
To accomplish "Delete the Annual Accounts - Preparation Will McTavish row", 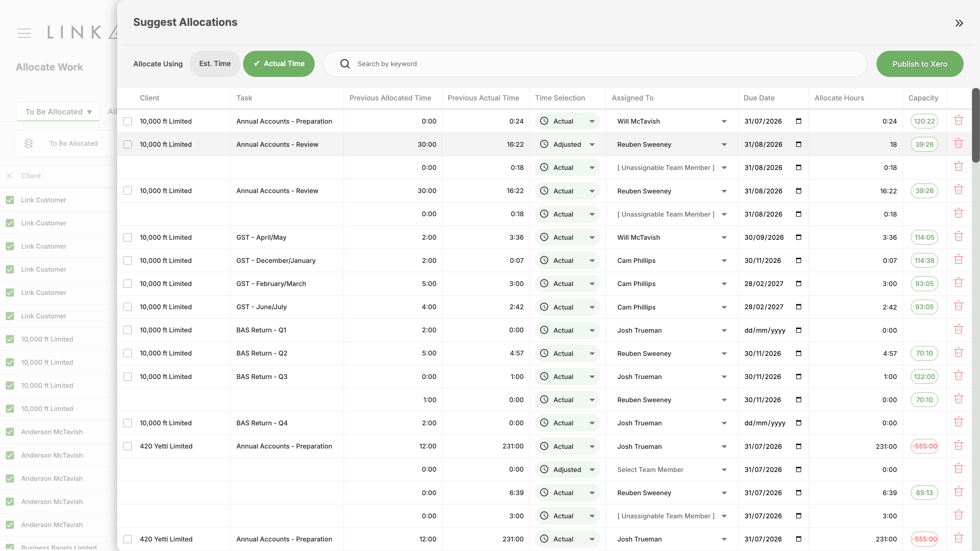I will click(958, 121).
